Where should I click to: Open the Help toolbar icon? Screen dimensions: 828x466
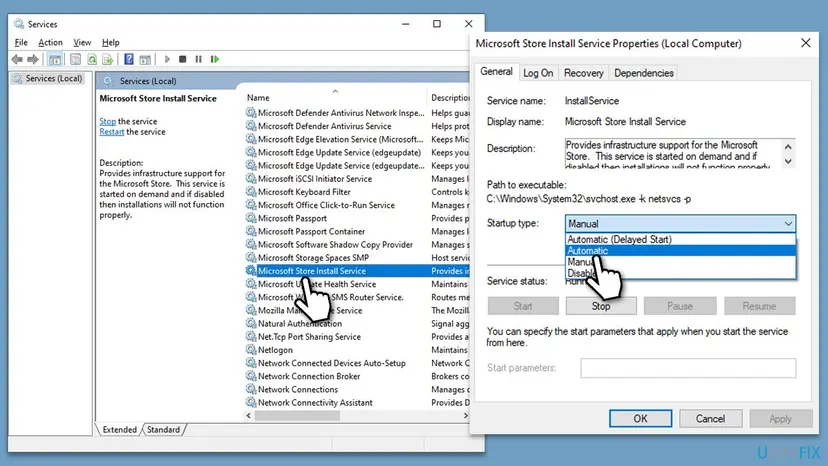129,59
